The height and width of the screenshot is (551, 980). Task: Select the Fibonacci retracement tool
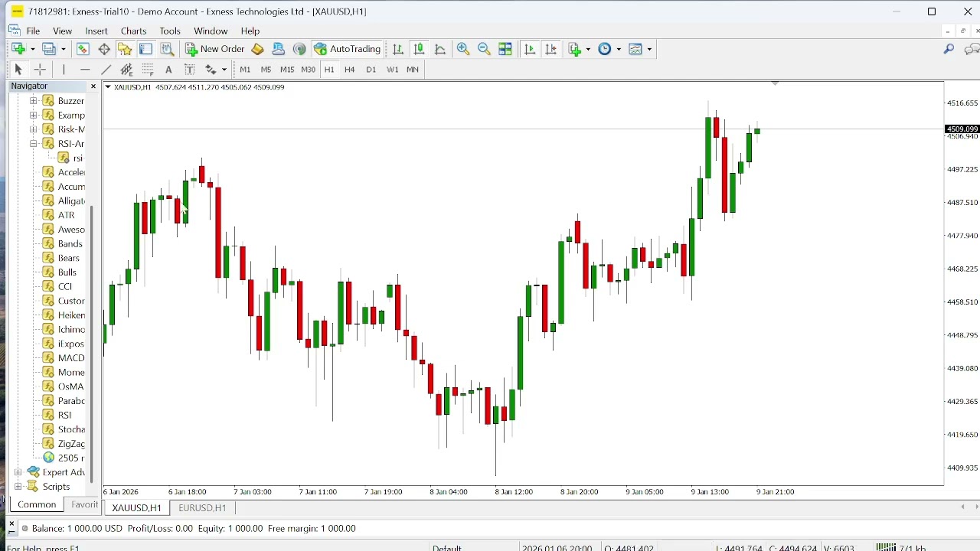148,70
